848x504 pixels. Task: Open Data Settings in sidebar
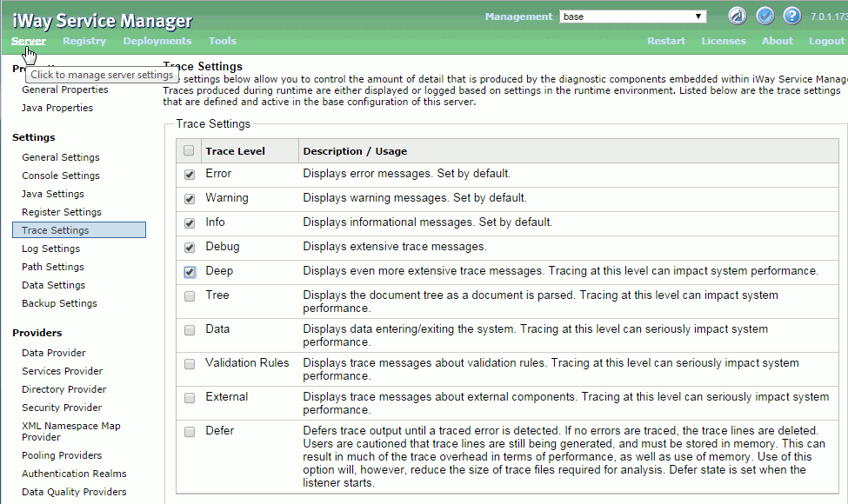coord(54,285)
